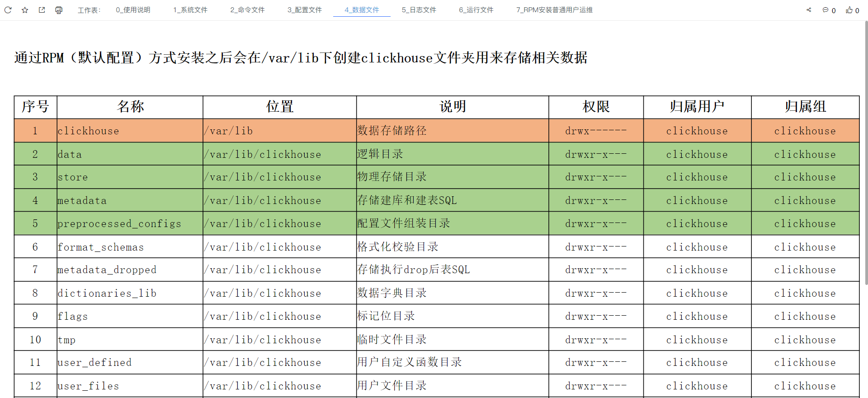Select the data name cell

pos(130,154)
